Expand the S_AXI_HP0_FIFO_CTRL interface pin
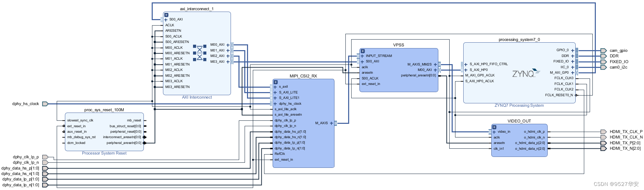 (x=466, y=64)
